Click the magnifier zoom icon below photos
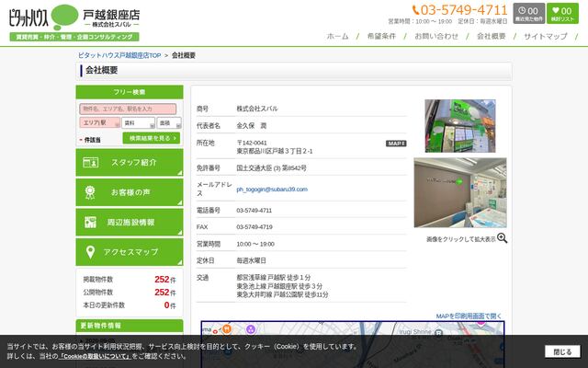This screenshot has height=368, width=588. point(503,238)
